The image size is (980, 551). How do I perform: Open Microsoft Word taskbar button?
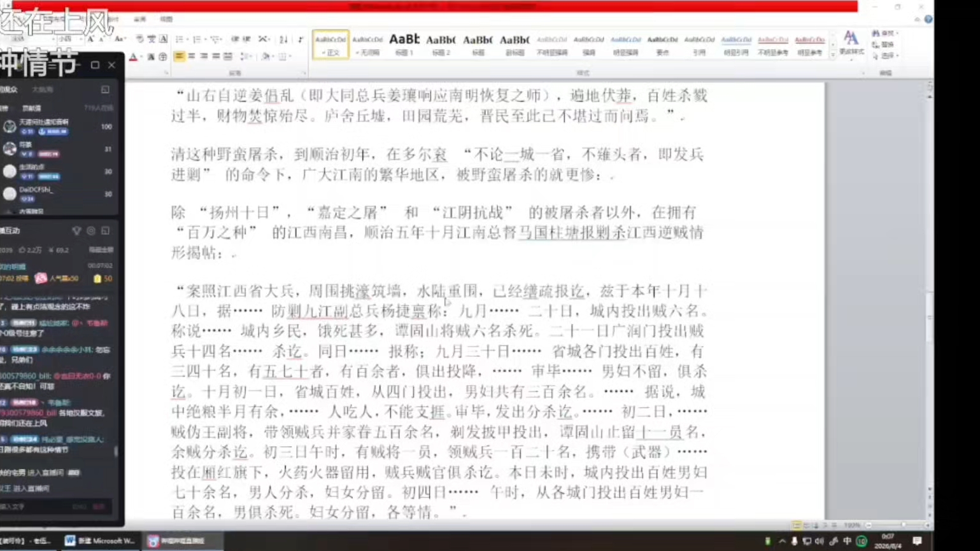click(x=101, y=541)
